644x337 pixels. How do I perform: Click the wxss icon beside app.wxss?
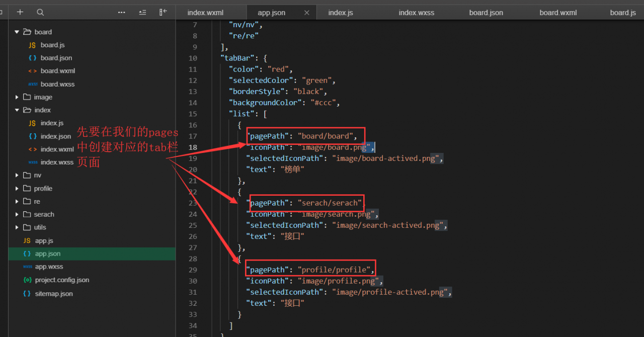coord(27,267)
